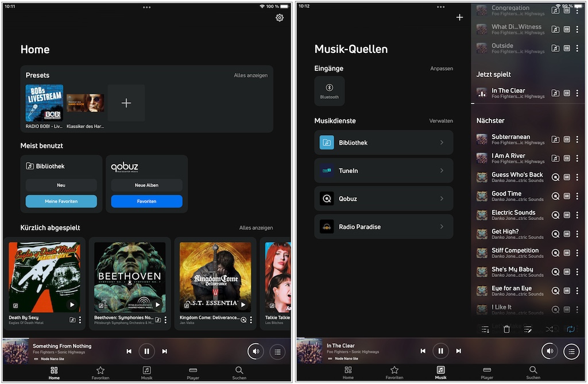Clear queue with trash icon
Image resolution: width=588 pixels, height=384 pixels.
506,329
